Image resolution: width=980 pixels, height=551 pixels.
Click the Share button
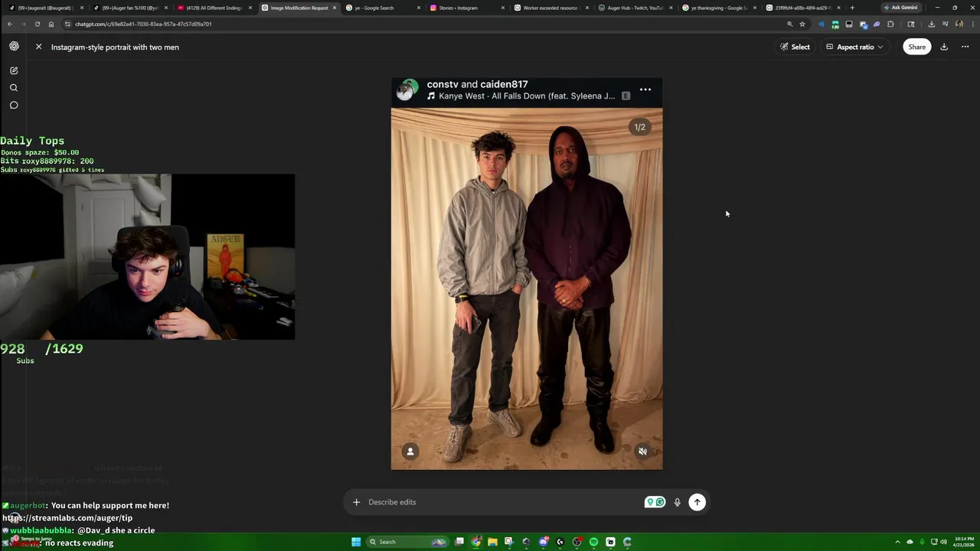click(x=916, y=47)
